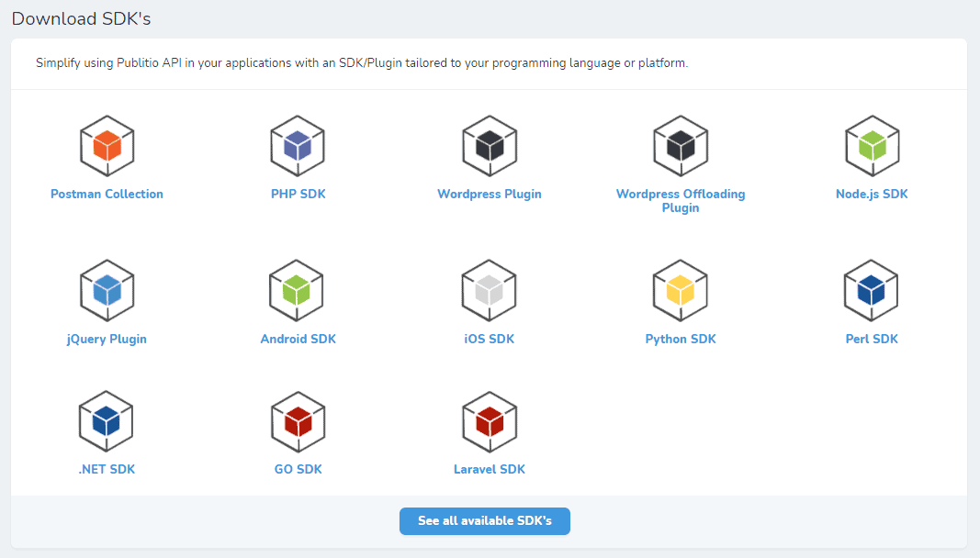Click the orange Postman Collection cube icon
The height and width of the screenshot is (558, 980).
point(107,146)
